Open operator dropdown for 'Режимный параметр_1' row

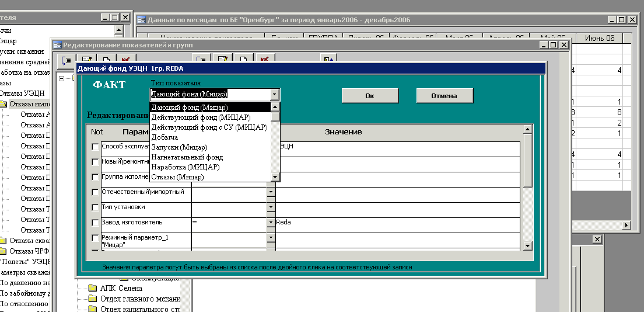271,237
